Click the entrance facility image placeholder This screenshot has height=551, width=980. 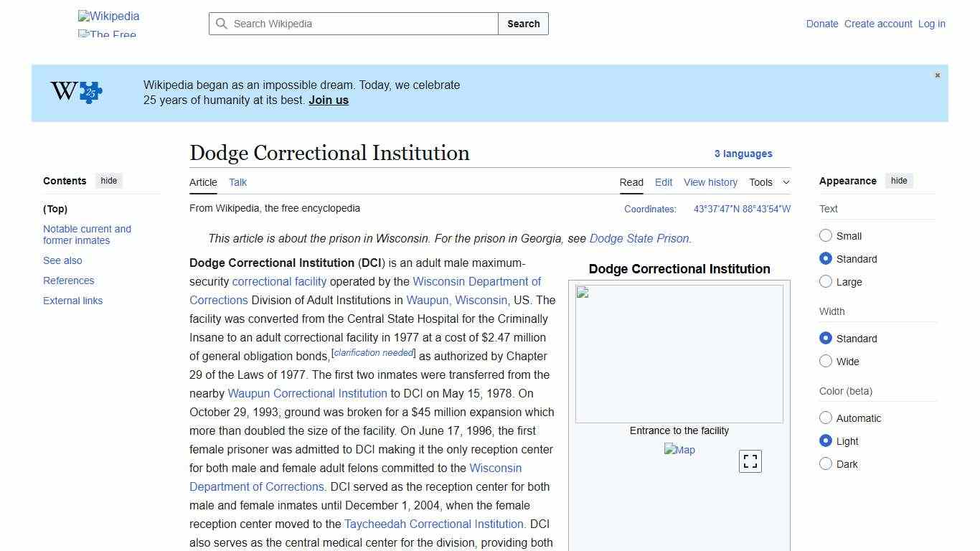click(x=679, y=353)
